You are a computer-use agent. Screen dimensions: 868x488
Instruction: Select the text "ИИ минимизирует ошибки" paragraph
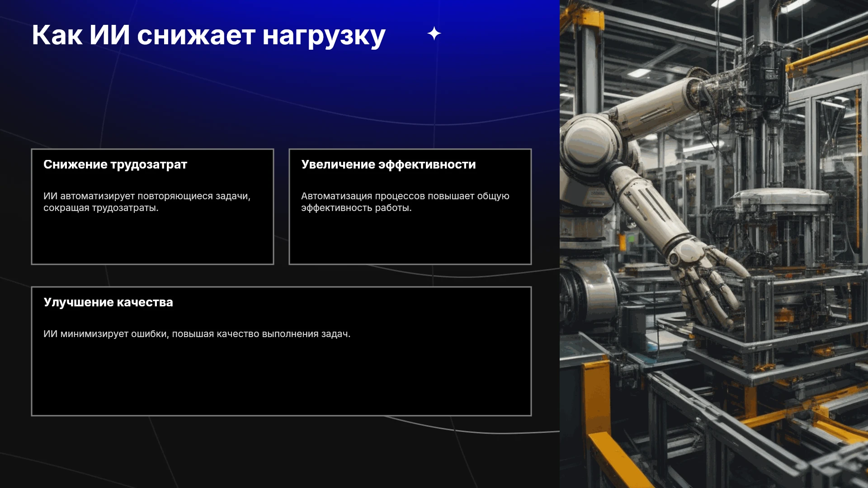pyautogui.click(x=197, y=334)
